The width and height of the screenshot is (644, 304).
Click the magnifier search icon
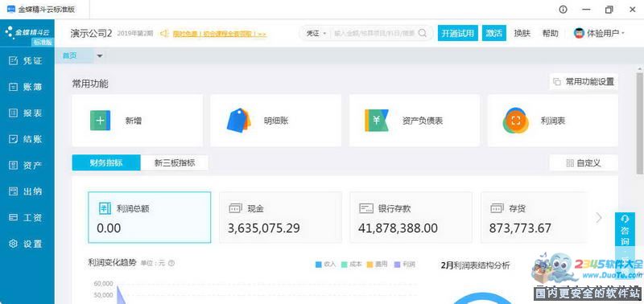[422, 33]
